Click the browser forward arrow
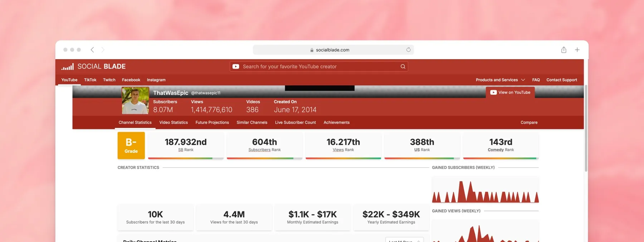Screen dimensions: 644x242 click(x=103, y=50)
